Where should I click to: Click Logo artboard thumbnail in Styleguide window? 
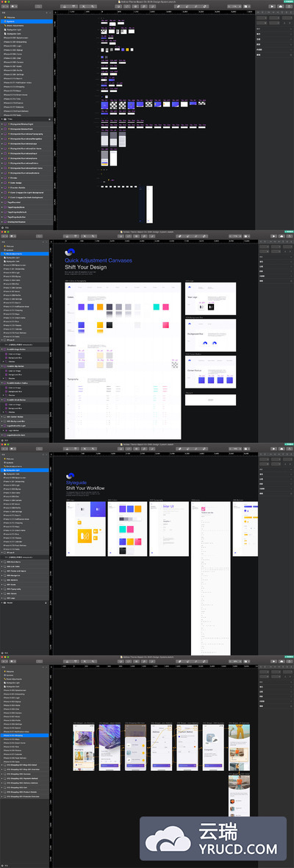pos(85,529)
